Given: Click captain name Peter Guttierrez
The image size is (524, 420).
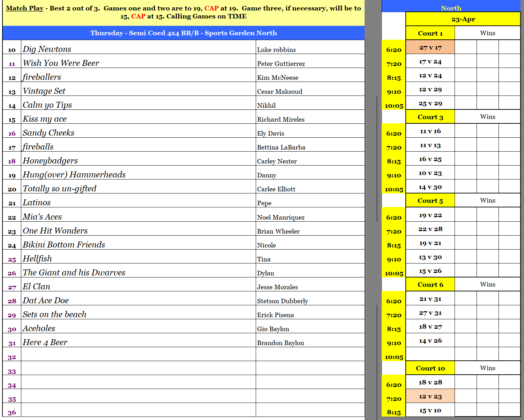Looking at the screenshot, I should click(281, 63).
